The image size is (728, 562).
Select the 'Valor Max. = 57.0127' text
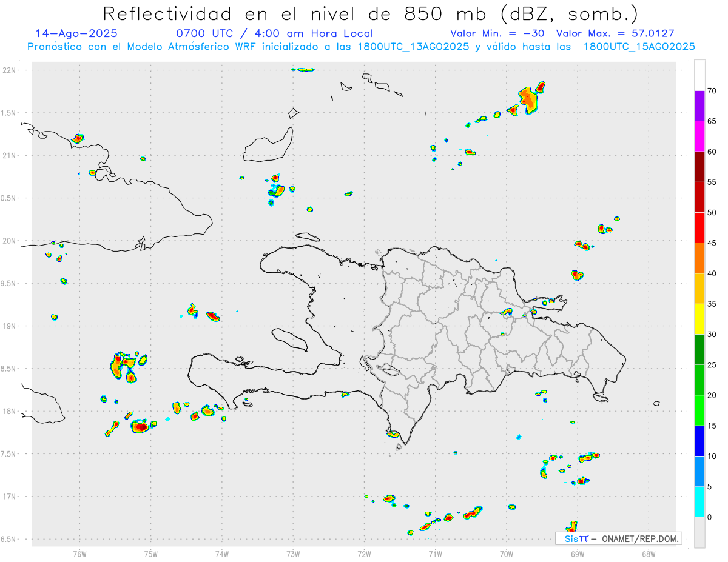615,33
